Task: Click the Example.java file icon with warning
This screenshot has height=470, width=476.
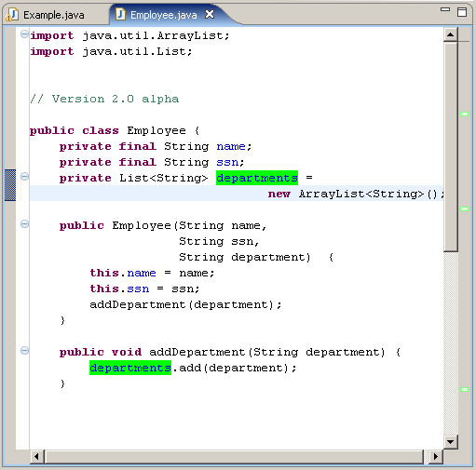Action: 12,15
